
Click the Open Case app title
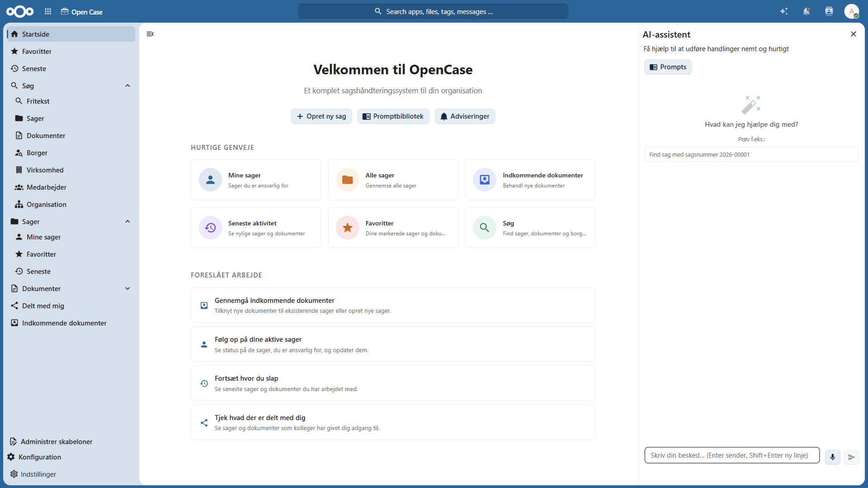tap(87, 12)
